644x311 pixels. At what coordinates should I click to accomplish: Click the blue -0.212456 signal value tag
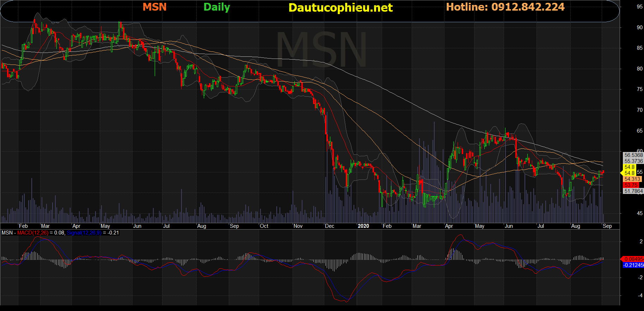click(633, 265)
